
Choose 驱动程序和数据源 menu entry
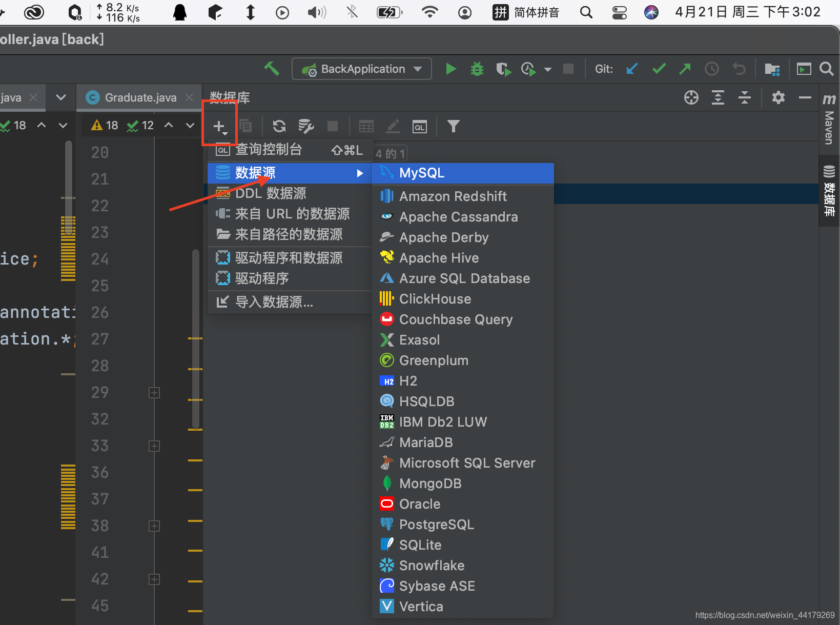pos(290,258)
